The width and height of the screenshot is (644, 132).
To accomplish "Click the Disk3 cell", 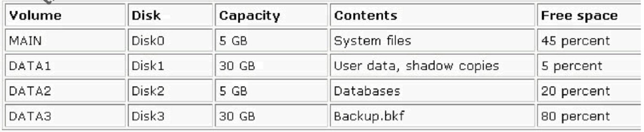I will point(148,116).
